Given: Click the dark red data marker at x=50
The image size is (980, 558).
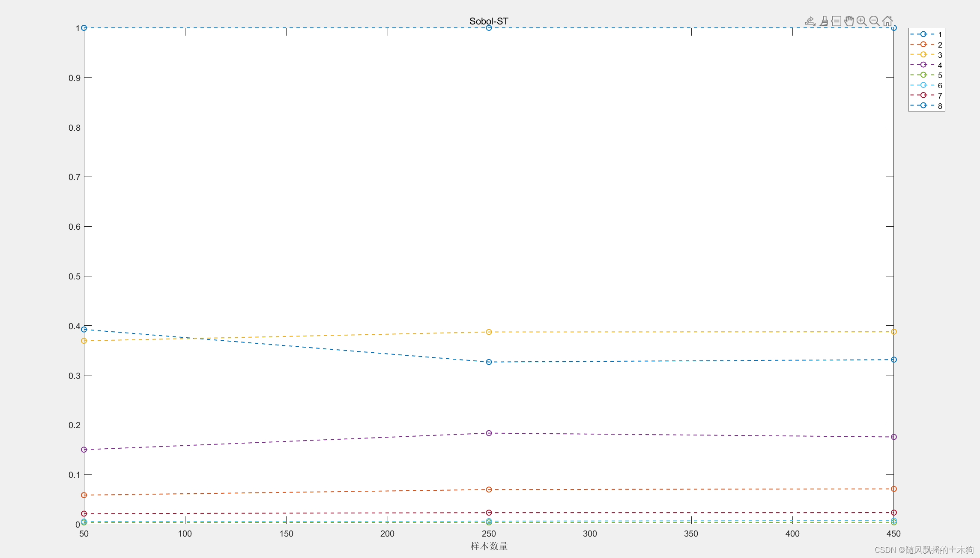Looking at the screenshot, I should (84, 513).
